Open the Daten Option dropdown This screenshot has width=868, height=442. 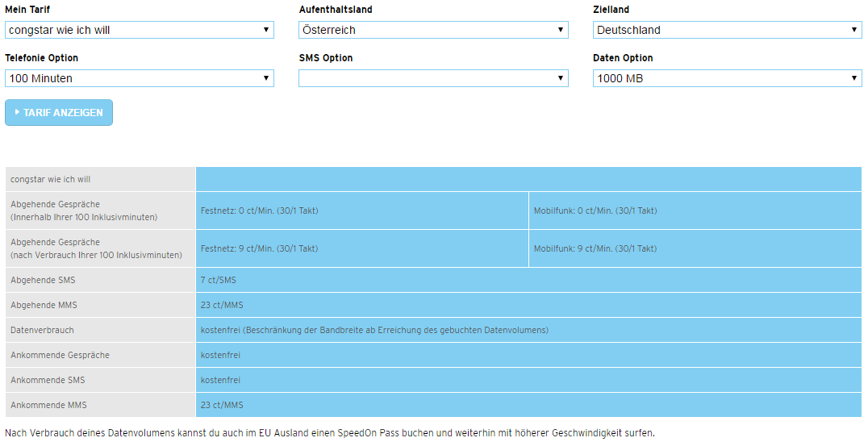(727, 78)
